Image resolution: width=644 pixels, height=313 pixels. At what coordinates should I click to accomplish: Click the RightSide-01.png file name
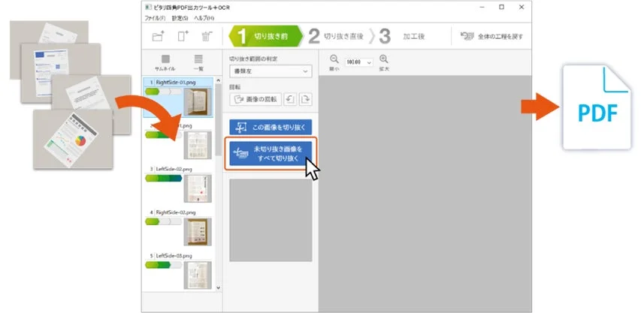176,82
